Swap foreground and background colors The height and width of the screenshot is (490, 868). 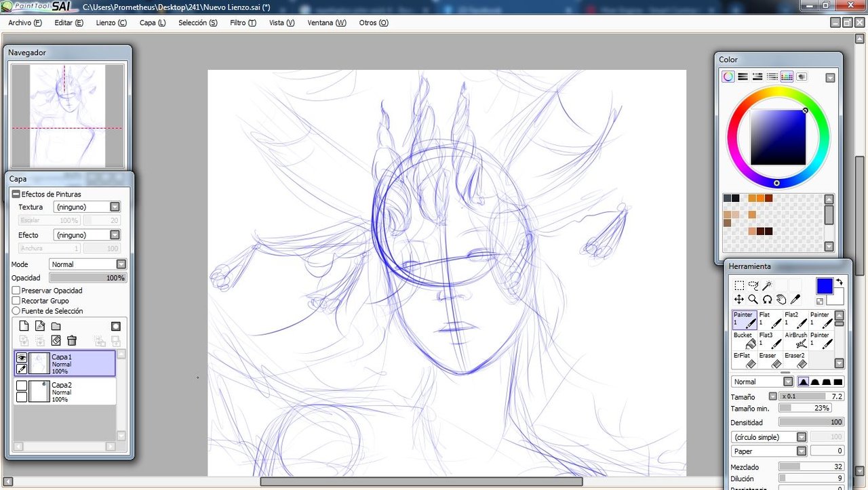839,282
